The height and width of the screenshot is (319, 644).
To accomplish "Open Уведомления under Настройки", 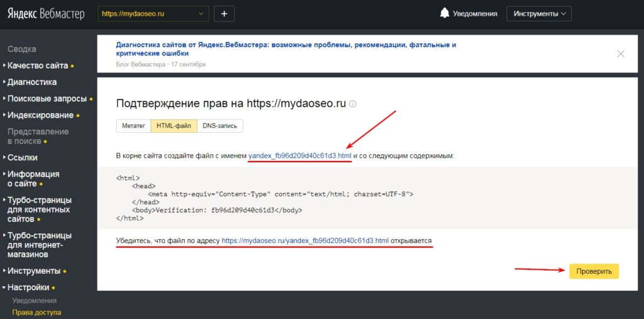I will [35, 301].
